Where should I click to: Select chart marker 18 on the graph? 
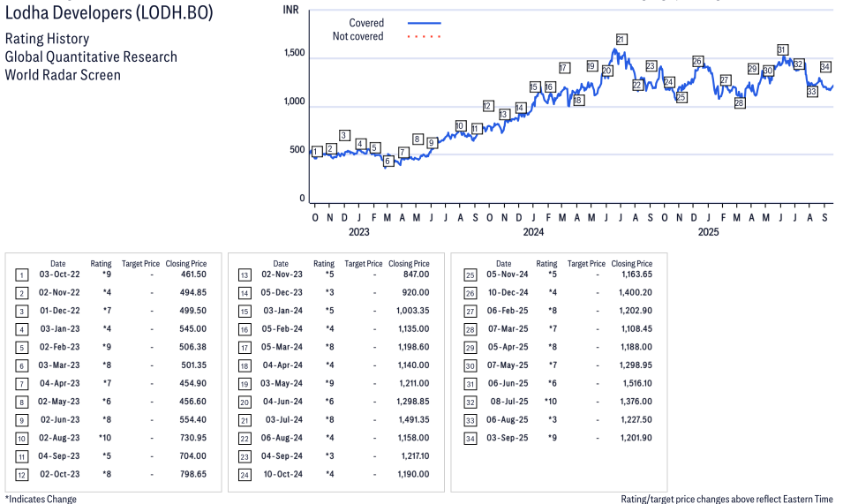tap(578, 100)
